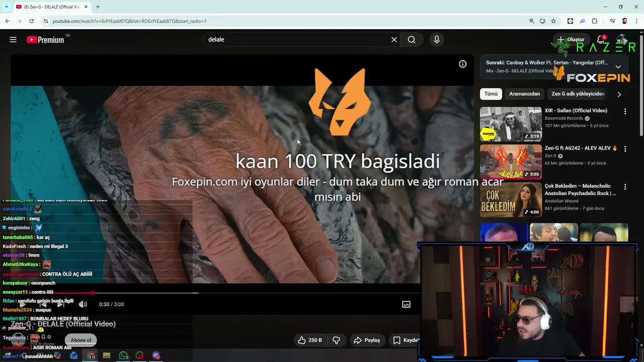
Task: Open Copilot from the taskbar
Action: 57,356
